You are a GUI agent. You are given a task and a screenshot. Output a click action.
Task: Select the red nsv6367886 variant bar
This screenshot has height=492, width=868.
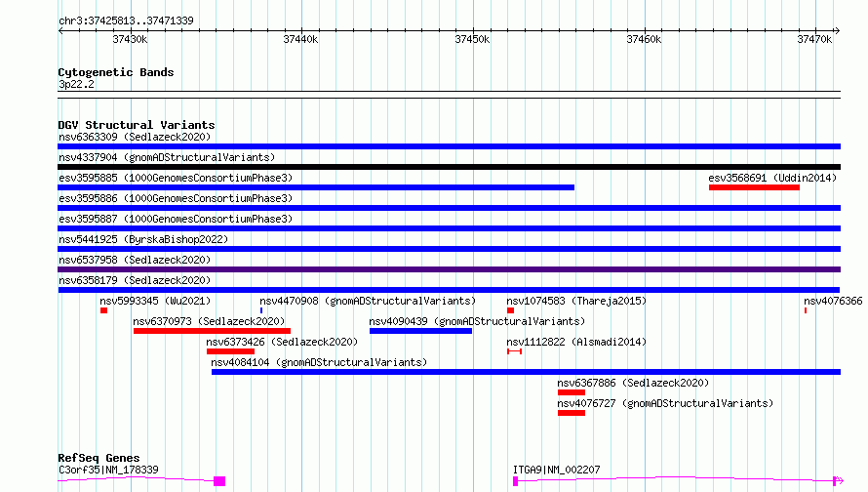click(x=572, y=392)
